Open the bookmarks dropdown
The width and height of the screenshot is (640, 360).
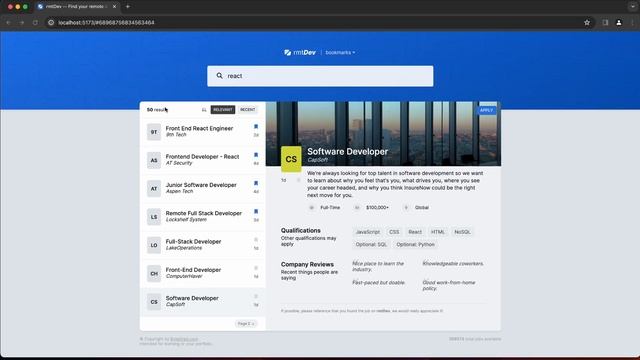pyautogui.click(x=340, y=53)
